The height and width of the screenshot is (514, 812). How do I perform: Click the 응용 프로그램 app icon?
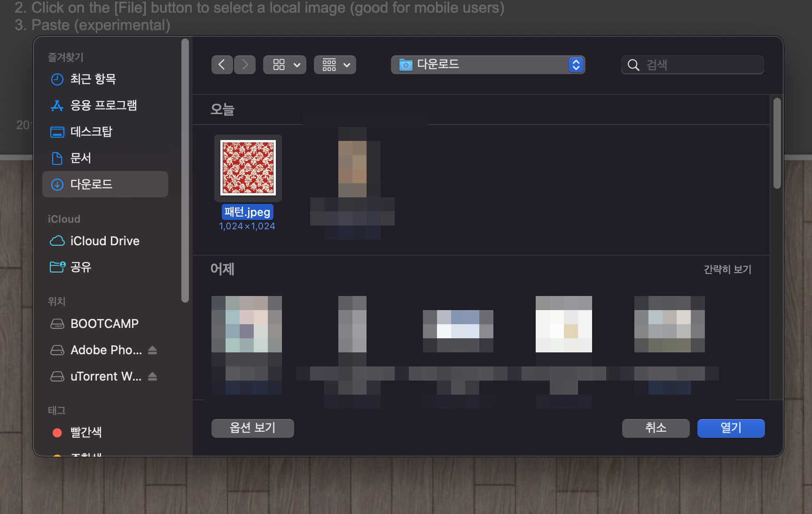click(x=57, y=106)
